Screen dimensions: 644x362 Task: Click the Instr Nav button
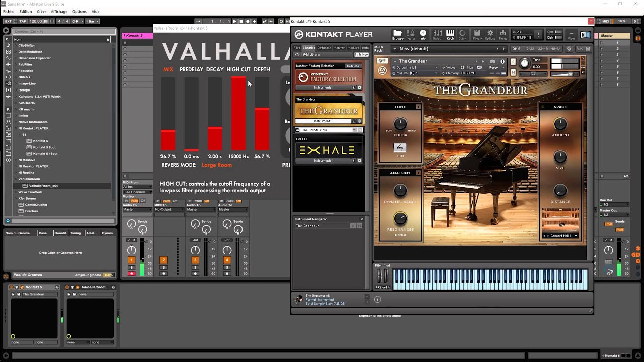point(361,54)
